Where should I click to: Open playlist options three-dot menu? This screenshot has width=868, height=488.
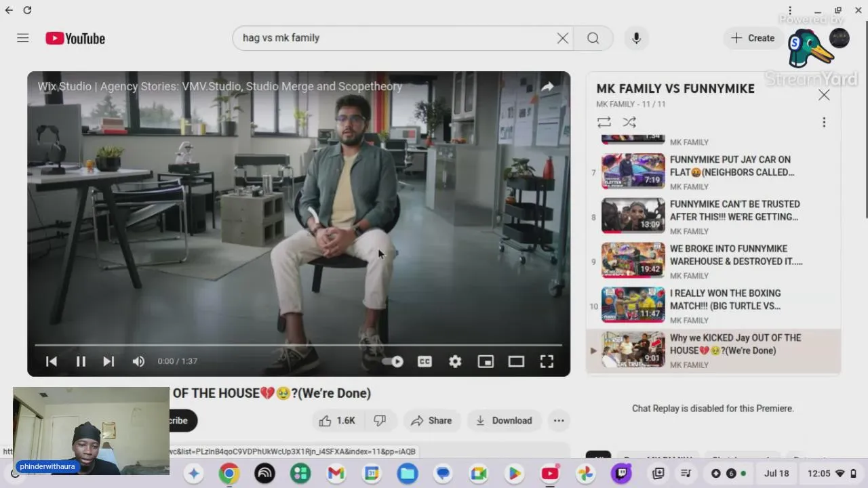pos(824,122)
